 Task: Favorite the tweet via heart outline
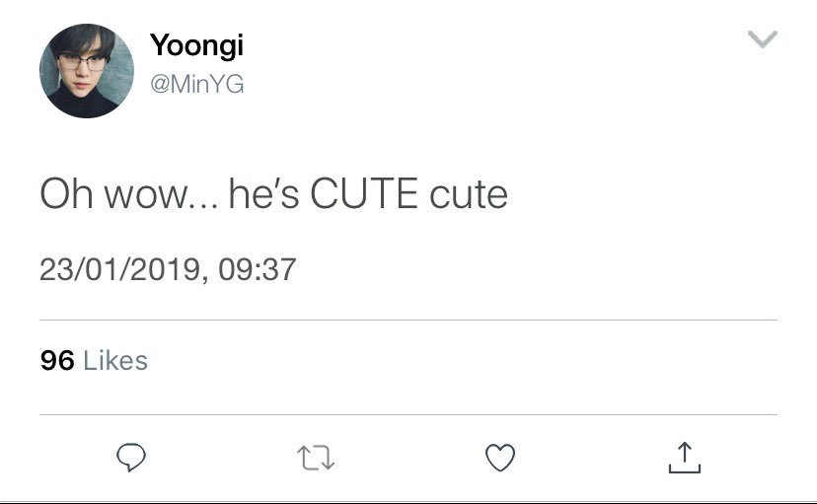[500, 458]
